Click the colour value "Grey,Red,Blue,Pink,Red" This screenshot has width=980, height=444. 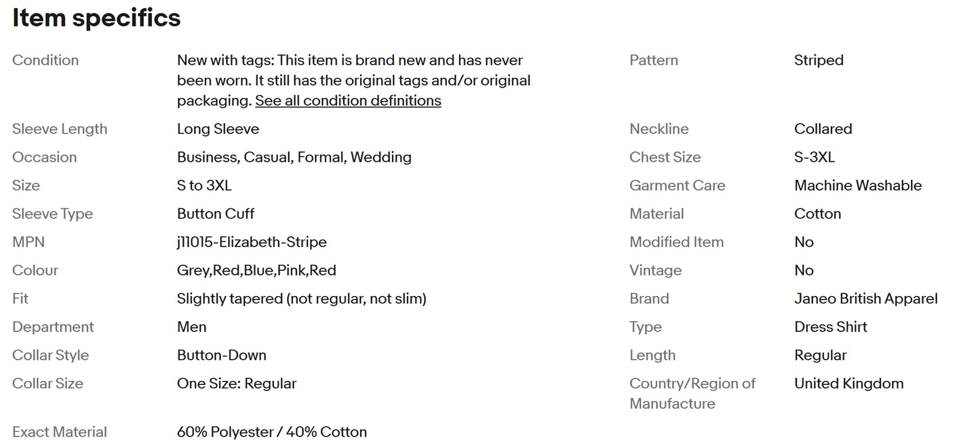tap(256, 271)
